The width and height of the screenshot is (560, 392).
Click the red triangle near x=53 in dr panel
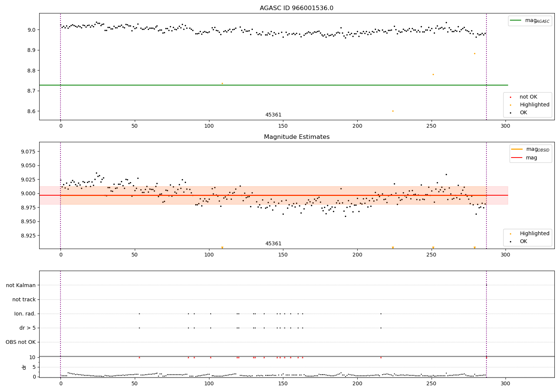tap(139, 357)
